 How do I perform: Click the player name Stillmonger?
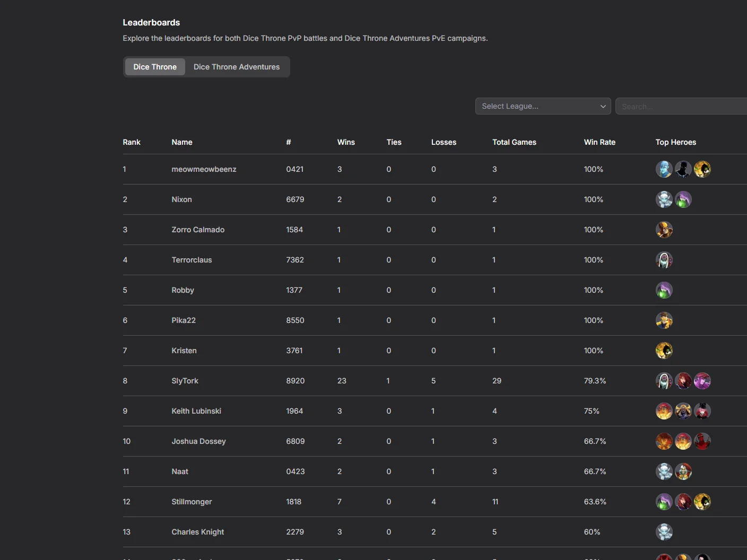point(192,502)
